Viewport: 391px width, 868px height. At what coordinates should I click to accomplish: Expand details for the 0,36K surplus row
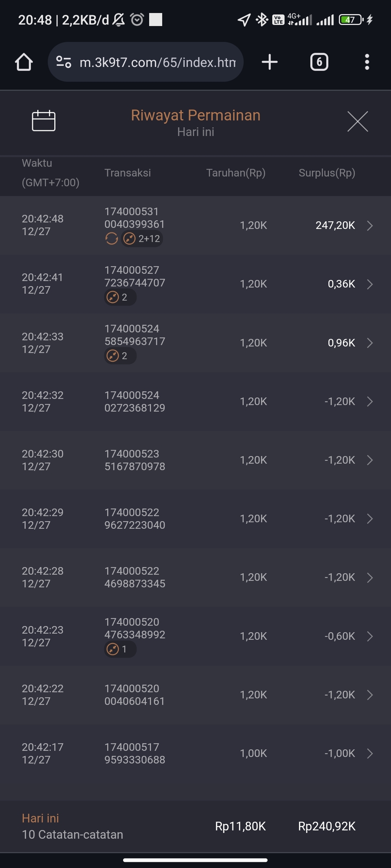370,284
